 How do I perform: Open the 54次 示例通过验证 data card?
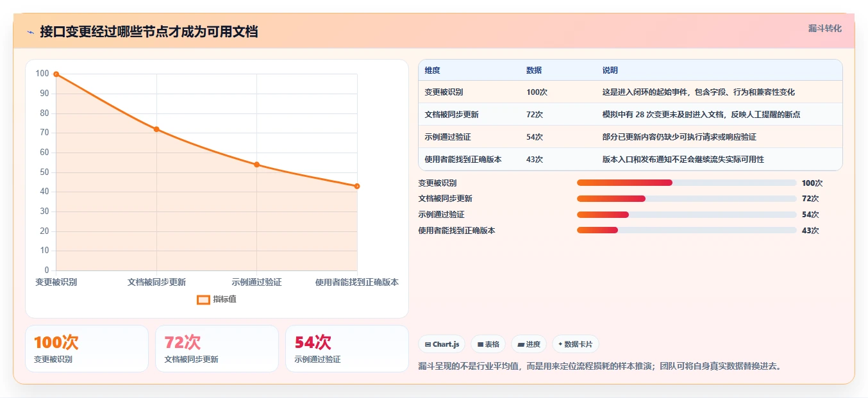click(x=347, y=349)
